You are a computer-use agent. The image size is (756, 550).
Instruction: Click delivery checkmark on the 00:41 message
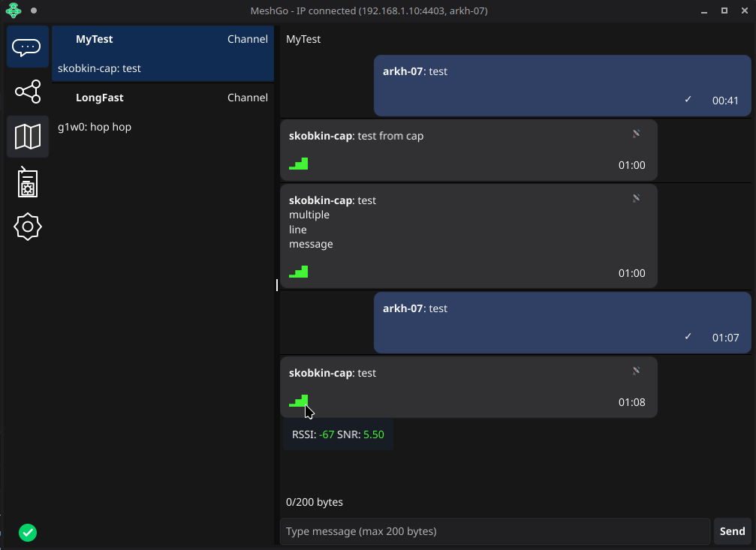click(688, 99)
